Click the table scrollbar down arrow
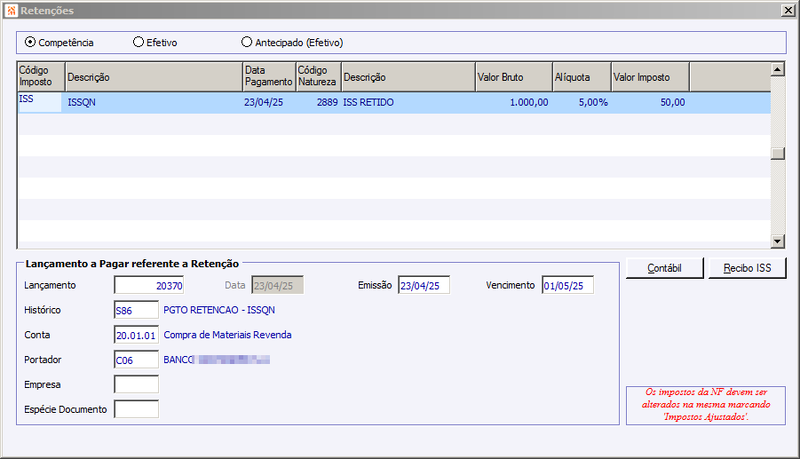Screen dimensions: 800x459 [x=778, y=241]
